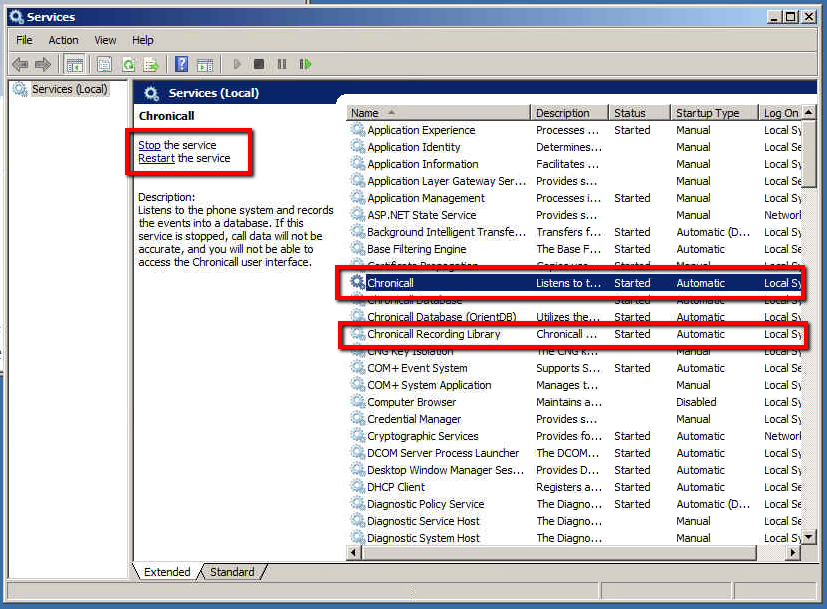Open the Action menu
Viewport: 827px width, 609px height.
tap(63, 40)
